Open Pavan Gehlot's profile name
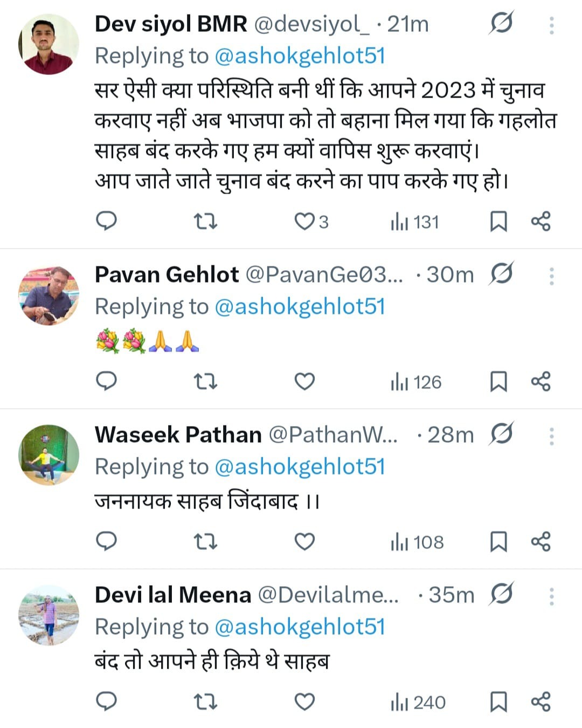The image size is (582, 728). [167, 275]
